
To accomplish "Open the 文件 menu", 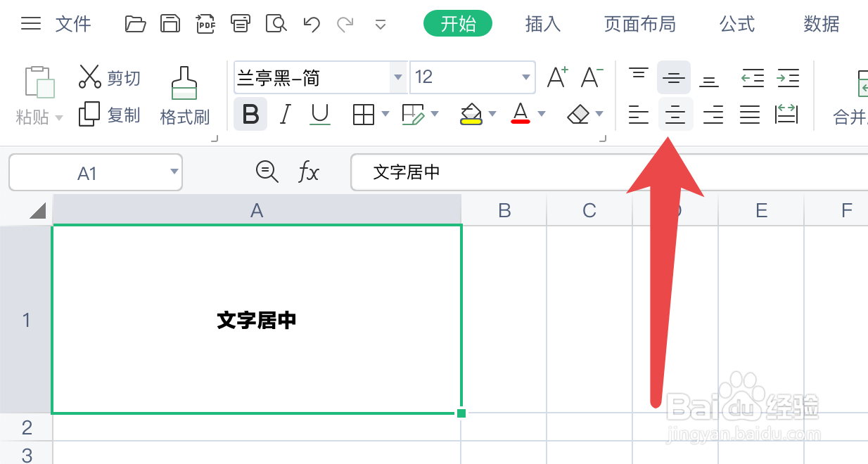I will click(x=72, y=23).
